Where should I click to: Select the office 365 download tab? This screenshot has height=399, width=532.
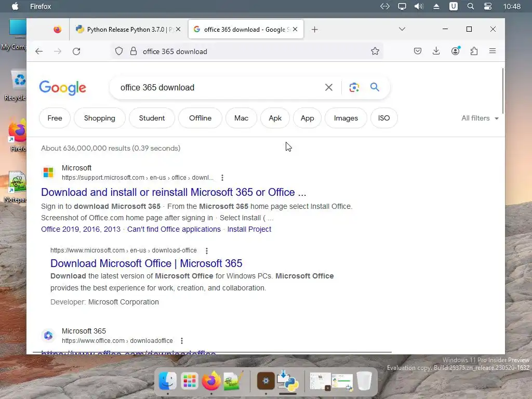click(x=246, y=29)
